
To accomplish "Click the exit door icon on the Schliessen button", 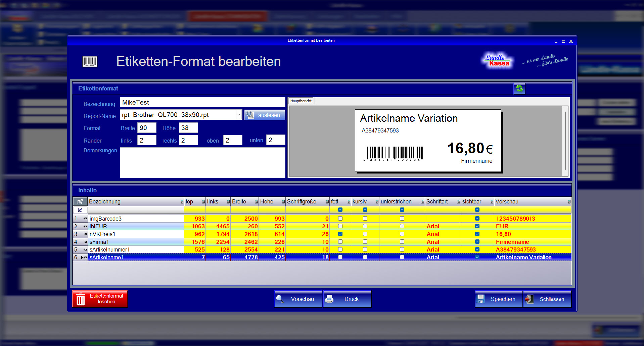I will 530,299.
